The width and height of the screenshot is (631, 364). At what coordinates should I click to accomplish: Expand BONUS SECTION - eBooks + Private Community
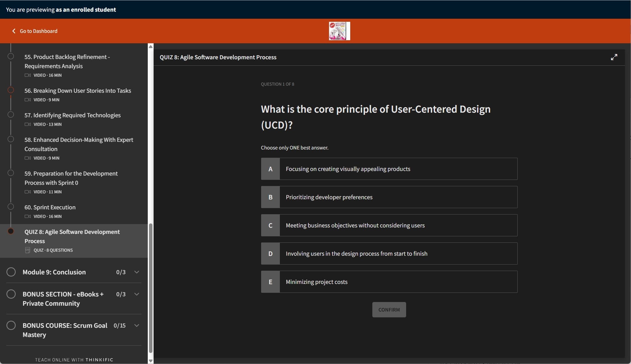pyautogui.click(x=137, y=294)
